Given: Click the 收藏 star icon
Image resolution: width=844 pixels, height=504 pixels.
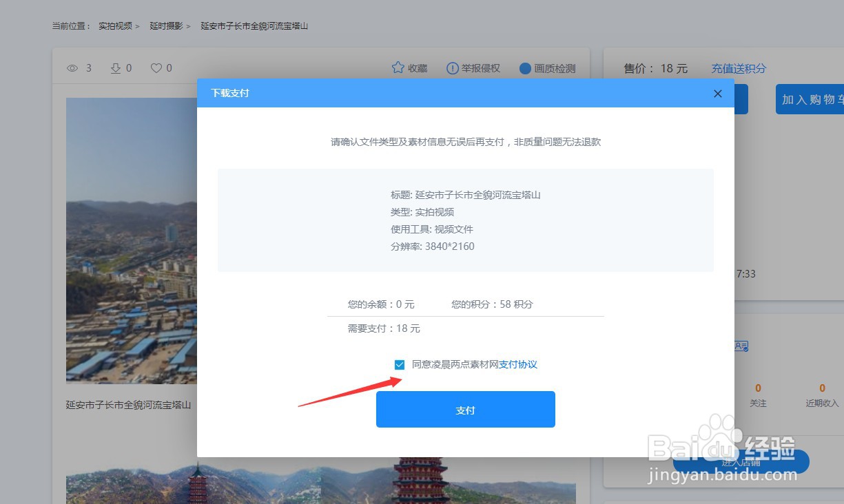Looking at the screenshot, I should [x=398, y=68].
